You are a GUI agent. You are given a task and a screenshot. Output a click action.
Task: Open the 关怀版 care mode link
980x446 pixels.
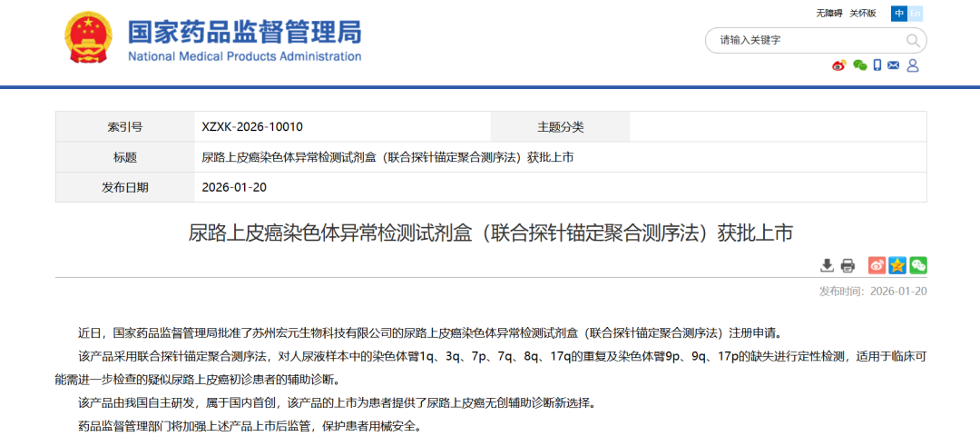863,13
